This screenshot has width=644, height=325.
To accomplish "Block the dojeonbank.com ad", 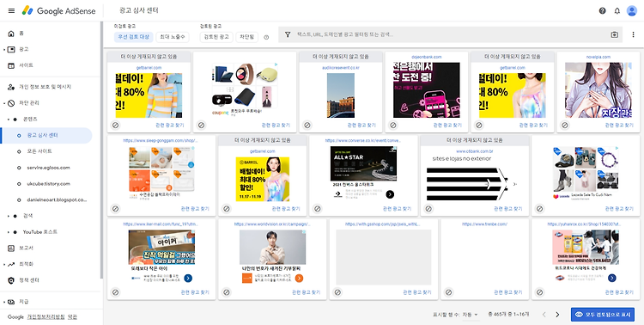I will (393, 125).
